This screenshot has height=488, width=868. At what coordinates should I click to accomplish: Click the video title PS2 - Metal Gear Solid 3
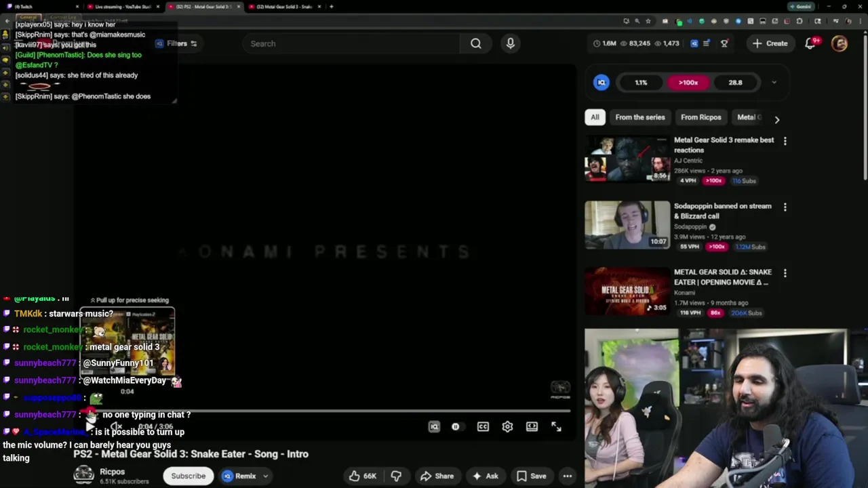point(191,454)
